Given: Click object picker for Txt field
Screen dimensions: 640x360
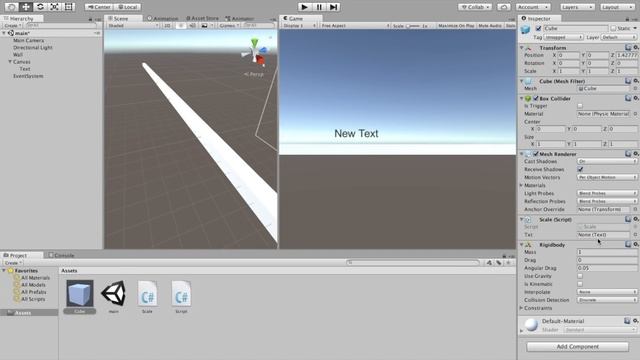Looking at the screenshot, I should (x=635, y=235).
